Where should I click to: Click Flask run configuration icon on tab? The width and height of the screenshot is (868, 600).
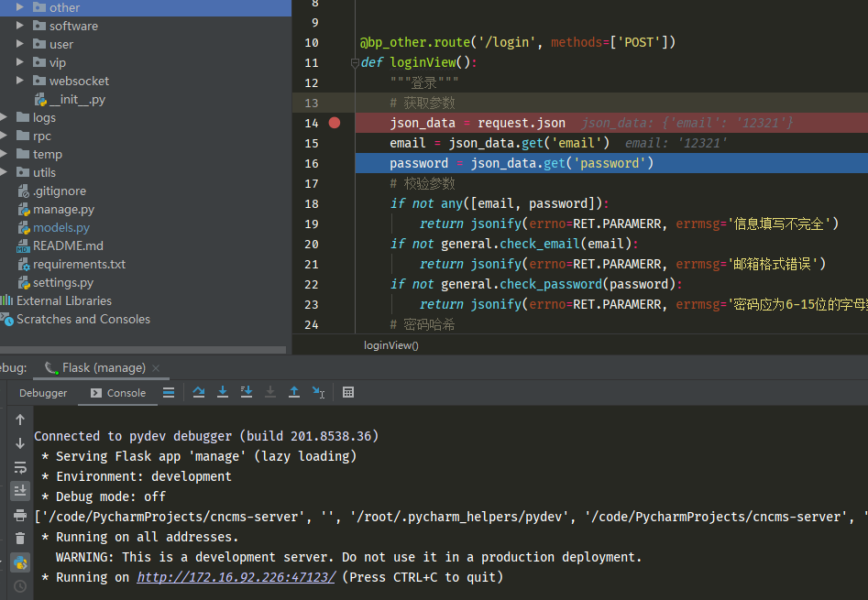(51, 368)
